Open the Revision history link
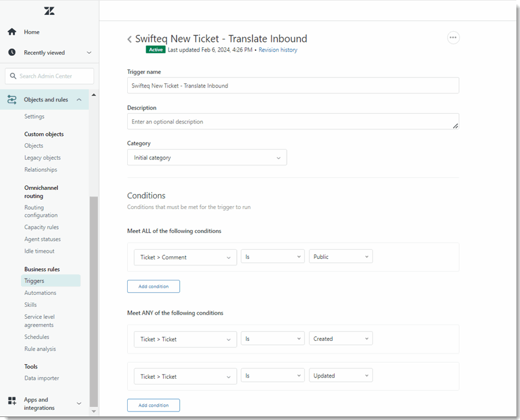The height and width of the screenshot is (420, 520). (x=278, y=50)
